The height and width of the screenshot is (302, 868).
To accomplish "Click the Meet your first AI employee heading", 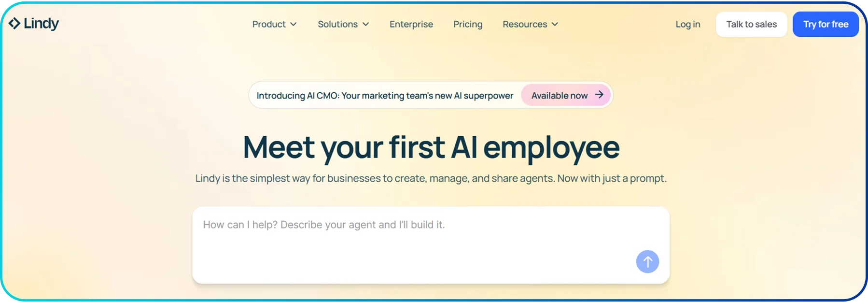I will pyautogui.click(x=432, y=146).
